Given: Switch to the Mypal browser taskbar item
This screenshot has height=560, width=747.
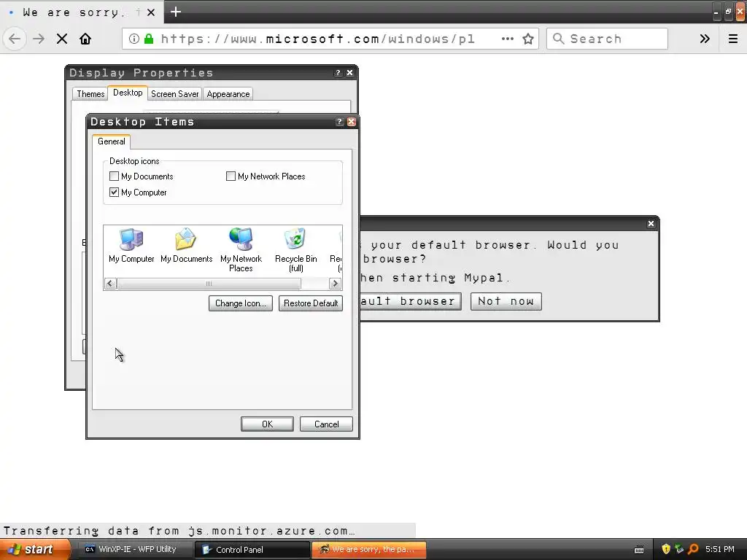Looking at the screenshot, I should click(x=369, y=550).
